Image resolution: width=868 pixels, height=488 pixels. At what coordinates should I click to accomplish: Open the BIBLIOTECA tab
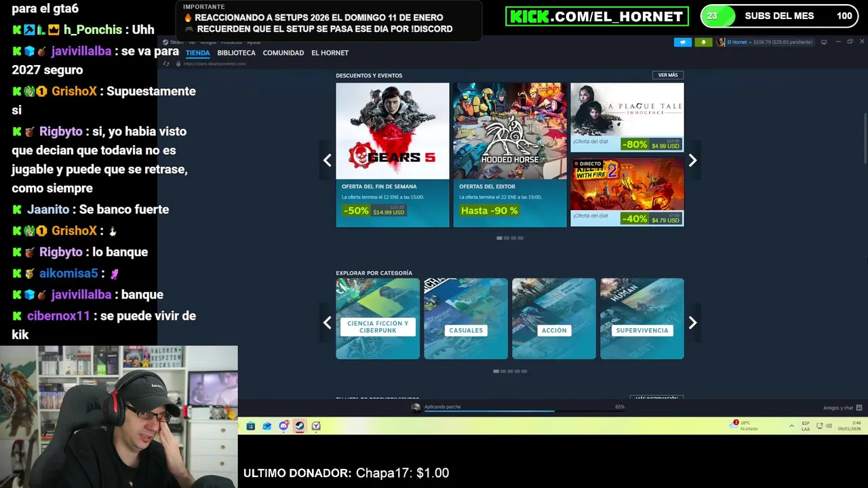tap(236, 53)
